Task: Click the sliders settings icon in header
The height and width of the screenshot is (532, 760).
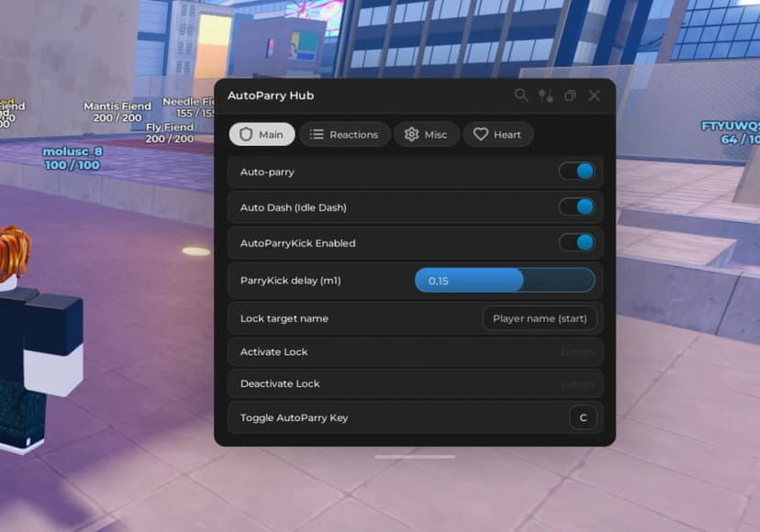Action: pos(546,95)
